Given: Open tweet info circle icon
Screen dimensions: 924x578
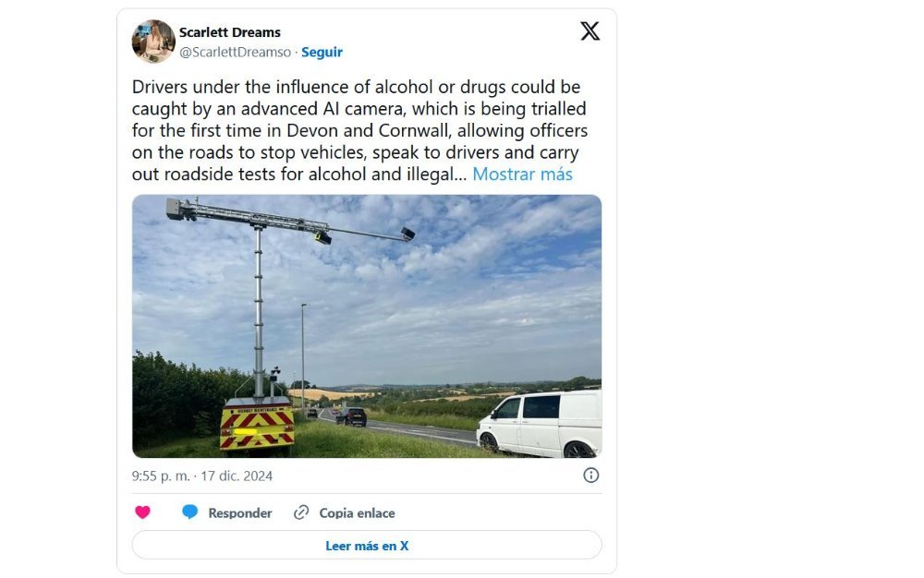Looking at the screenshot, I should 591,475.
